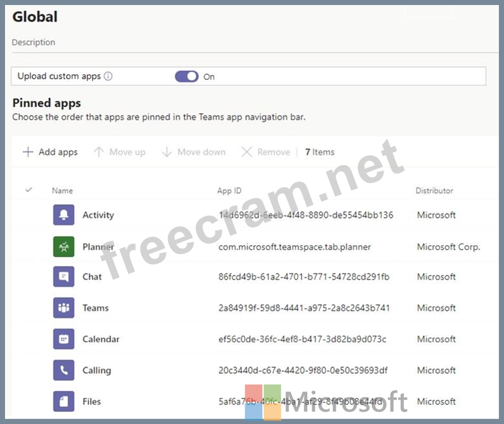Click the Activity bell app icon
Image resolution: width=504 pixels, height=424 pixels.
(63, 215)
